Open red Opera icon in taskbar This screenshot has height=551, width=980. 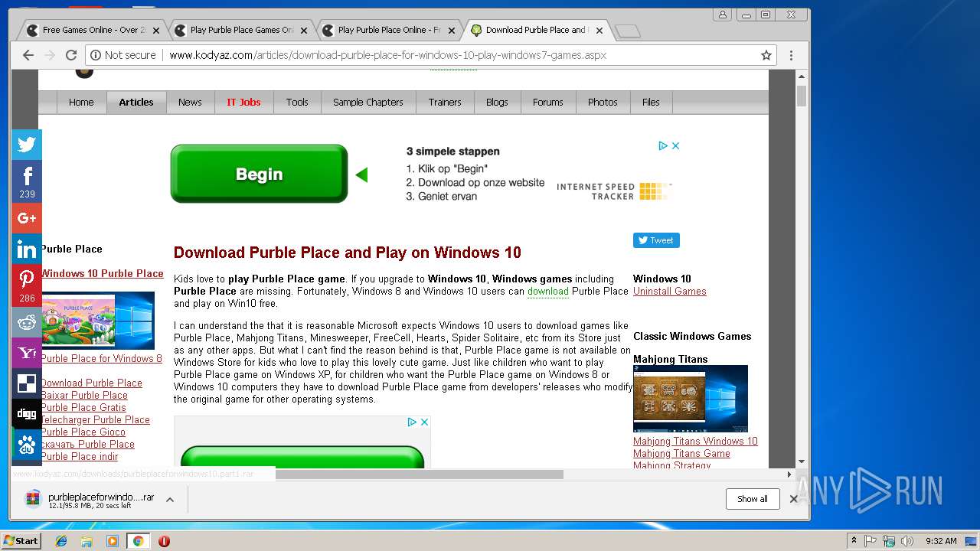(x=164, y=541)
